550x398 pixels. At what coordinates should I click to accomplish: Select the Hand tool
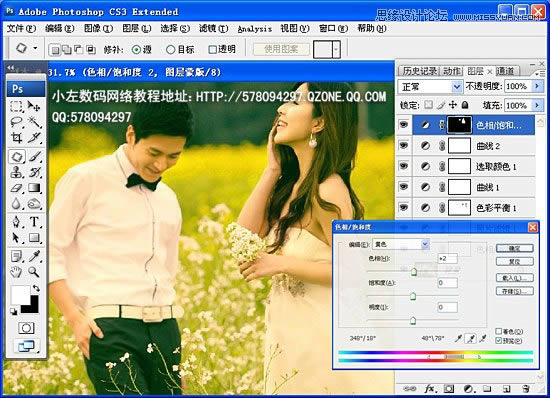(16, 272)
